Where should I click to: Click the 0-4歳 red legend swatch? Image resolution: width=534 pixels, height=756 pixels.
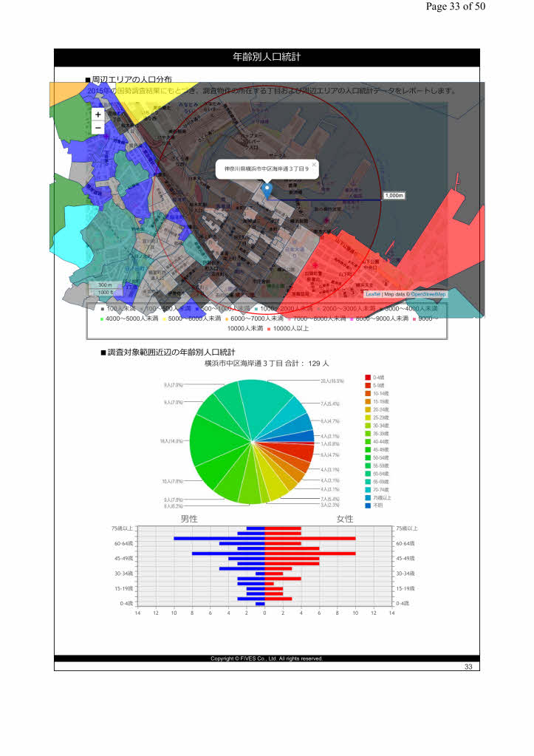click(x=368, y=378)
